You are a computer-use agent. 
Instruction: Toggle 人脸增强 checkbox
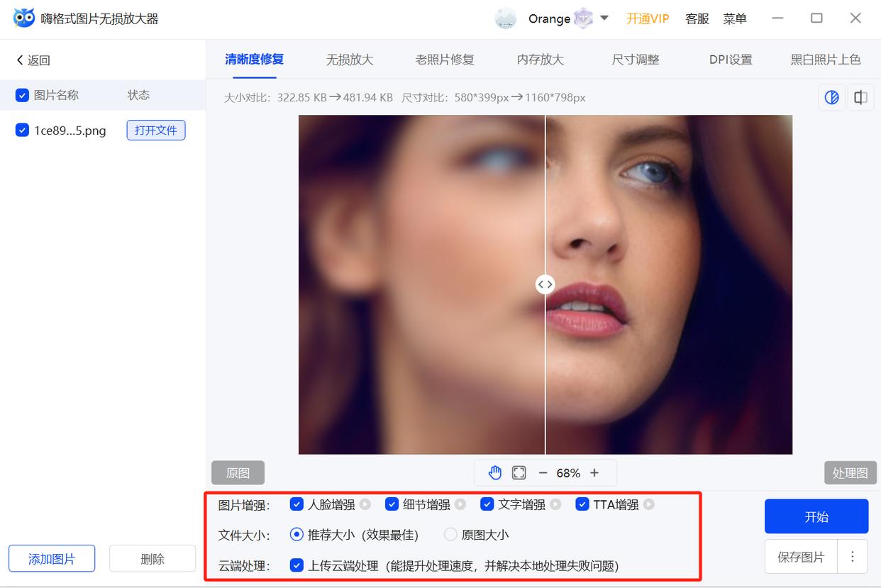click(x=297, y=504)
